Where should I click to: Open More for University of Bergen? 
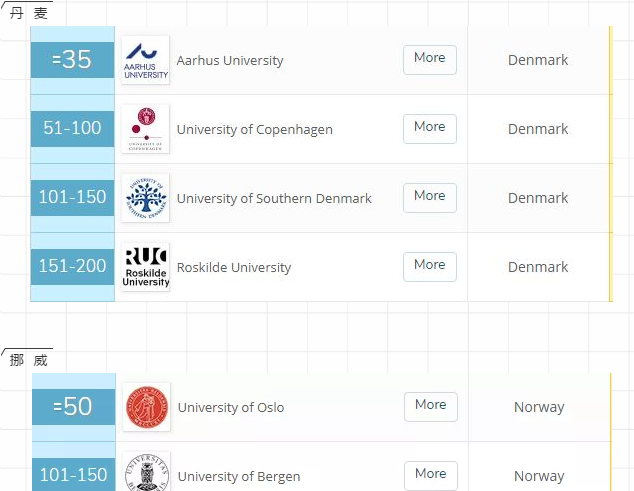(431, 476)
